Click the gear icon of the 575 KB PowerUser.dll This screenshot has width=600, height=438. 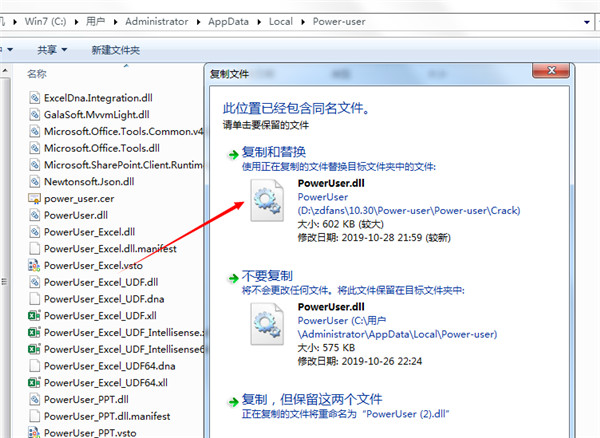coord(267,324)
